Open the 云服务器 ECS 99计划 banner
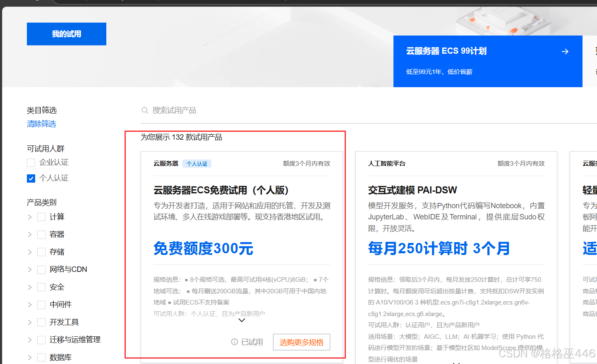 pos(488,61)
